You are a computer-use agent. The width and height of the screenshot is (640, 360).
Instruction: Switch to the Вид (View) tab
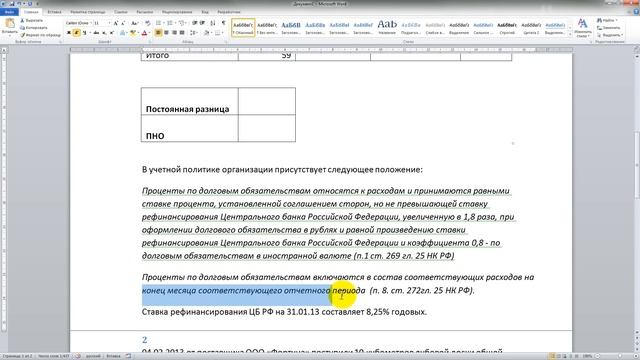point(205,12)
